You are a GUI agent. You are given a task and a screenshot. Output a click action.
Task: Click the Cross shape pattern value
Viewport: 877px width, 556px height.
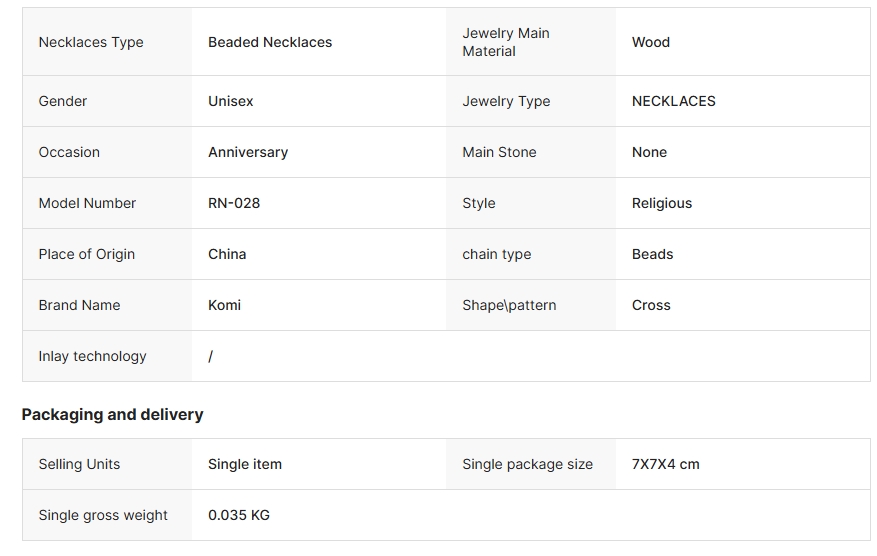pyautogui.click(x=651, y=305)
